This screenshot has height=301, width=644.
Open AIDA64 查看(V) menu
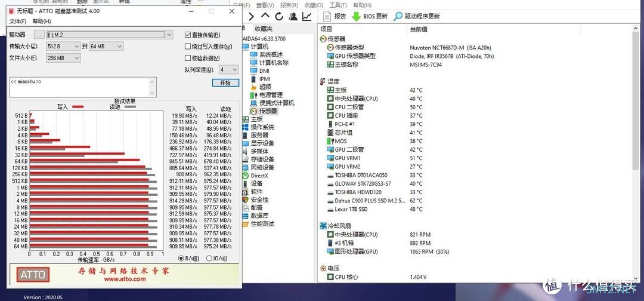click(265, 5)
